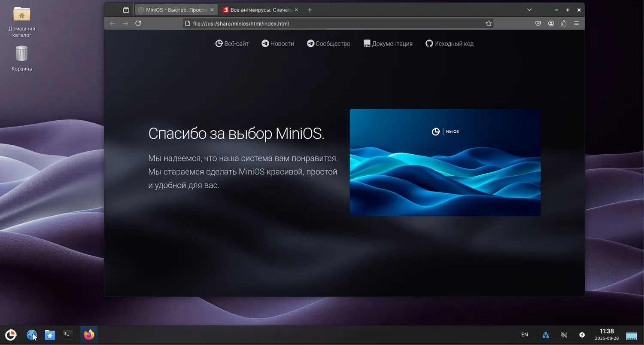The image size is (644, 345).
Task: Bookmark this page with the star icon
Action: [489, 24]
